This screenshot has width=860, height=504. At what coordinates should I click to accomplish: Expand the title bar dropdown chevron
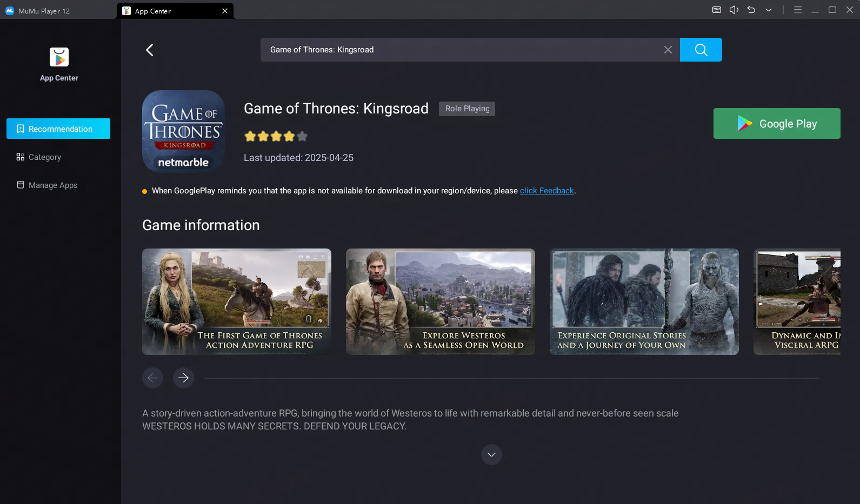point(769,10)
